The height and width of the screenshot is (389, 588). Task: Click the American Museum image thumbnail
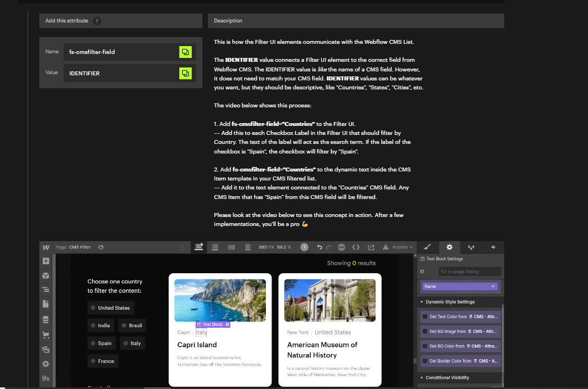pos(330,300)
